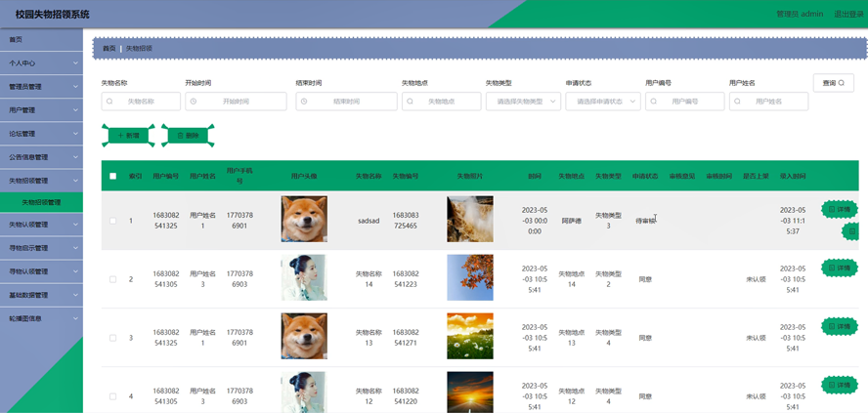Click the 删除 delete button
The height and width of the screenshot is (413, 868).
click(188, 136)
